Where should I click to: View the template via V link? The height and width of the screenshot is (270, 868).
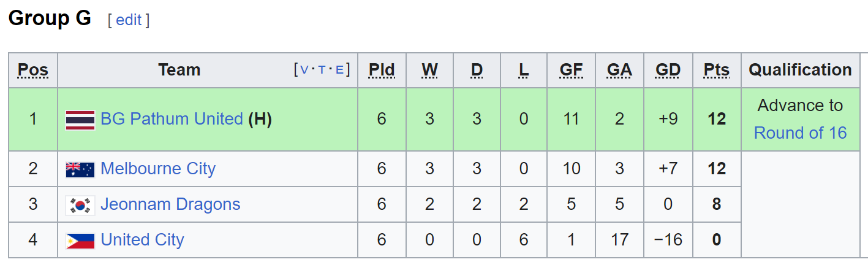(304, 70)
